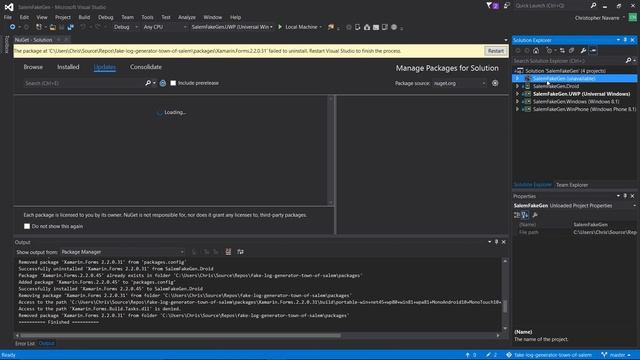Click the Alphabetical sort icon in Properties
This screenshot has height=360, width=640.
tap(525, 215)
